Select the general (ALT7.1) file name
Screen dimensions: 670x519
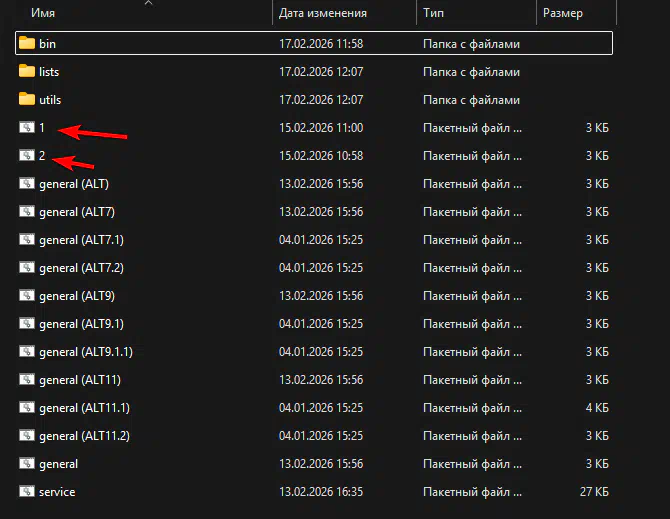point(81,240)
